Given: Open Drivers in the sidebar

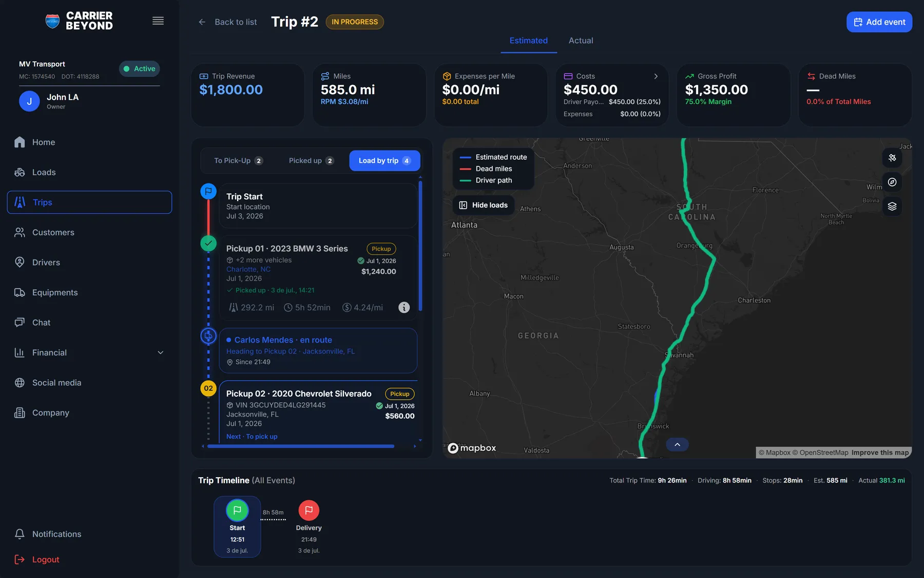Looking at the screenshot, I should pyautogui.click(x=89, y=263).
